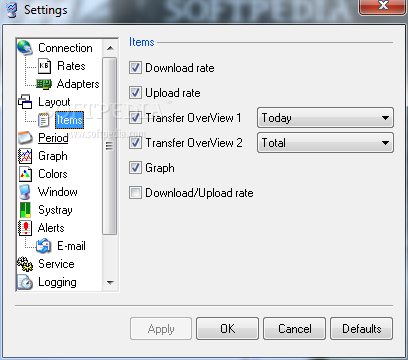Screen dimensions: 408x360
Task: Uncheck the Upload rate checkbox
Action: click(135, 93)
